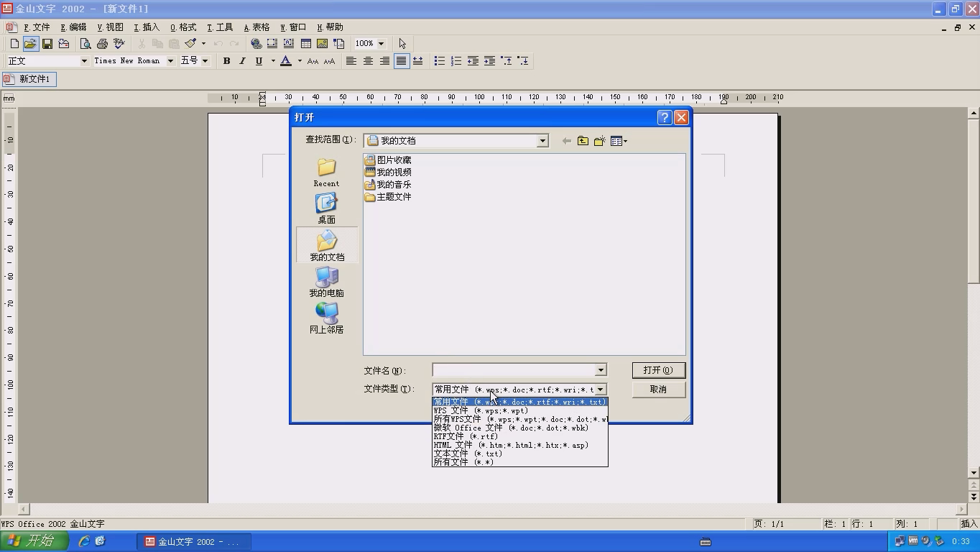980x552 pixels.
Task: Run the spell check toolbar icon
Action: pyautogui.click(x=119, y=44)
